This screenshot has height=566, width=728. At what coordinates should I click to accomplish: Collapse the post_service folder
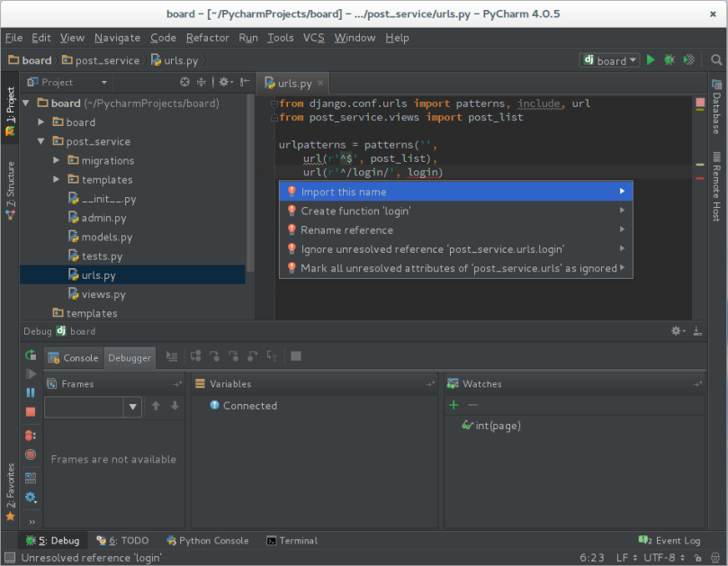(41, 141)
